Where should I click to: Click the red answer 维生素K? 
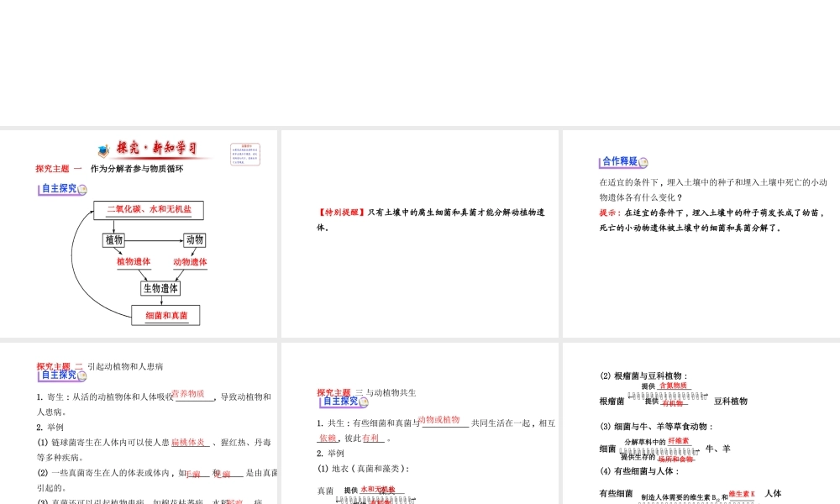point(742,494)
